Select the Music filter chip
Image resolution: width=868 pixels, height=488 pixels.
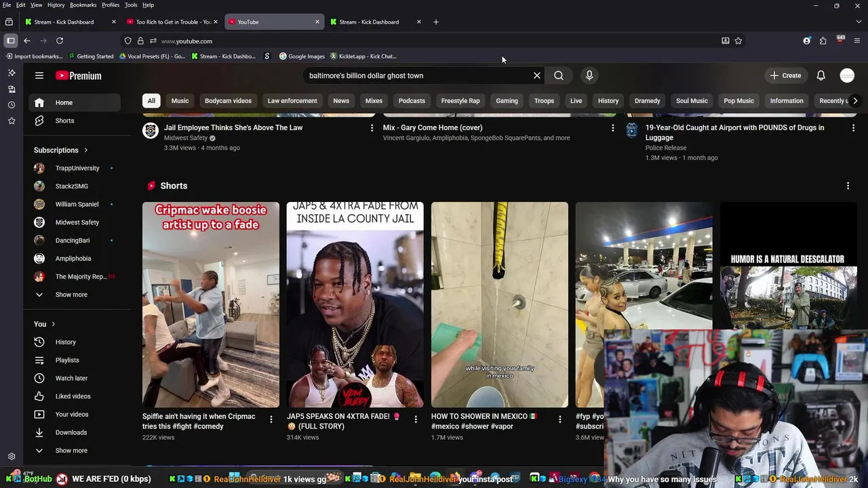pos(180,101)
